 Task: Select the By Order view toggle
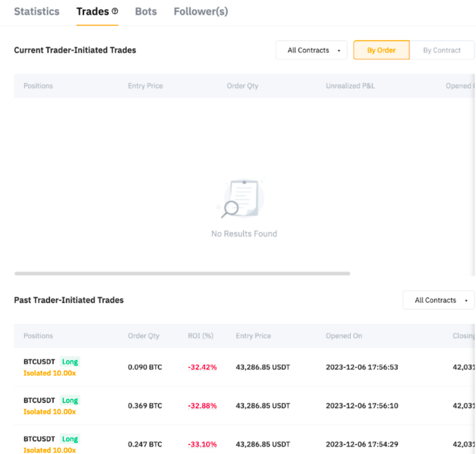[x=381, y=50]
